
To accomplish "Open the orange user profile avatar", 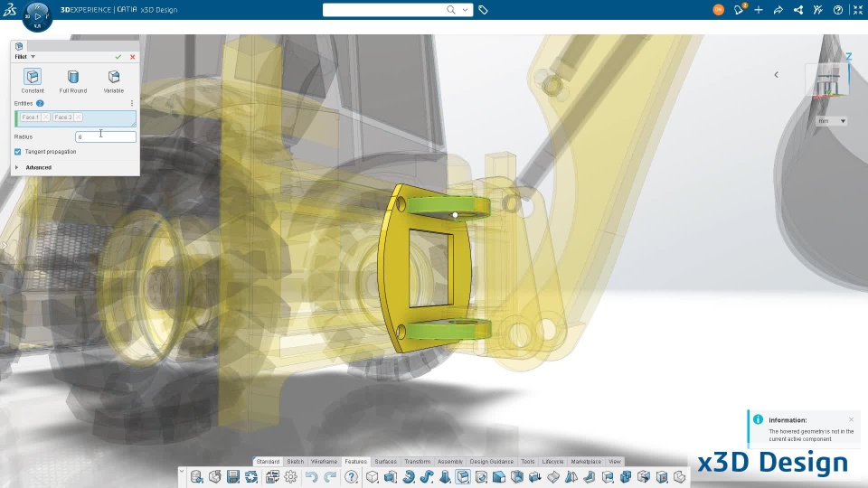I will [719, 10].
